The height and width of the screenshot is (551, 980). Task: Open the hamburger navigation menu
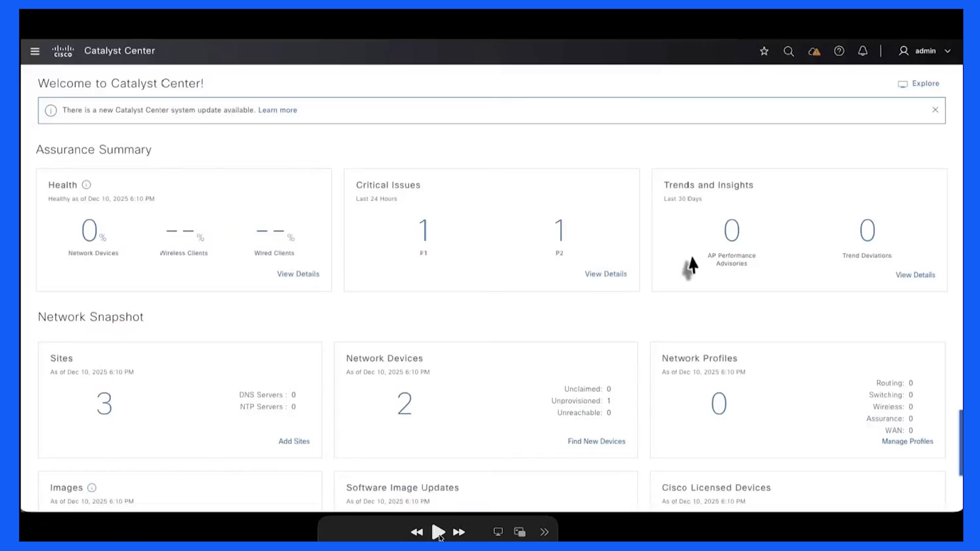click(35, 51)
